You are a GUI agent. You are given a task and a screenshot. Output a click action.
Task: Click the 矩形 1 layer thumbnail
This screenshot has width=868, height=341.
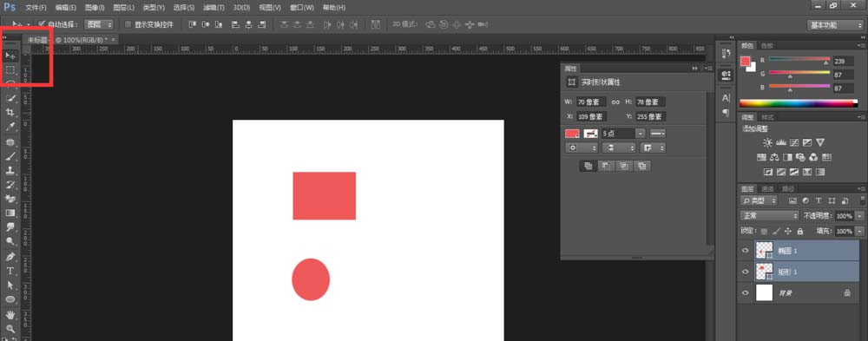pyautogui.click(x=764, y=272)
